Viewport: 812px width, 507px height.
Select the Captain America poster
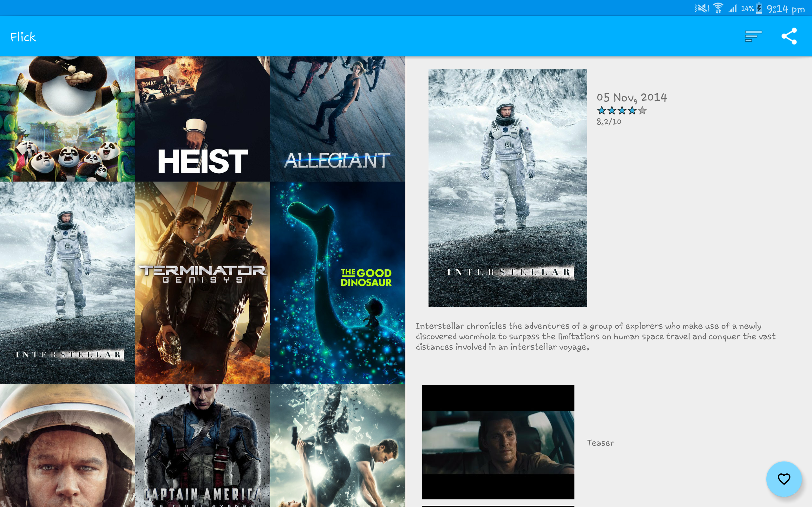(202, 445)
